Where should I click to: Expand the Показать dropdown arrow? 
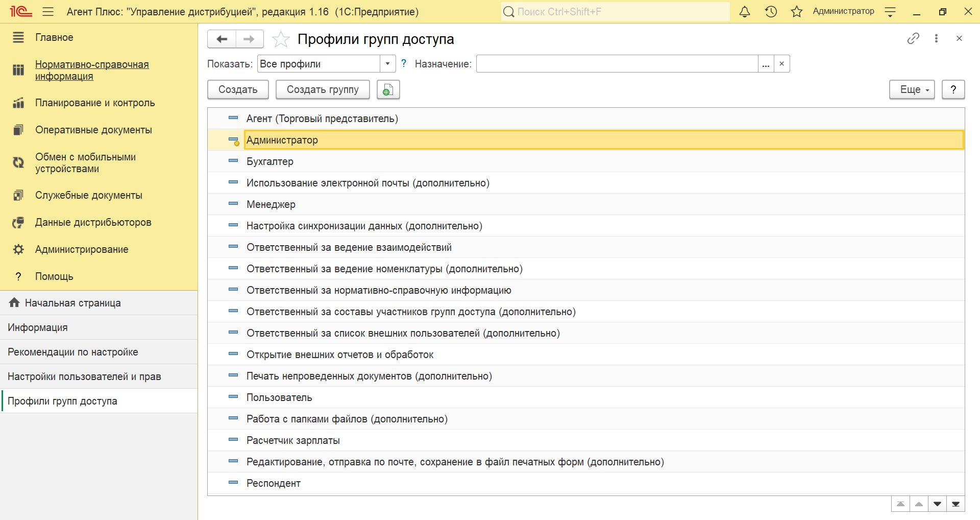[x=387, y=64]
